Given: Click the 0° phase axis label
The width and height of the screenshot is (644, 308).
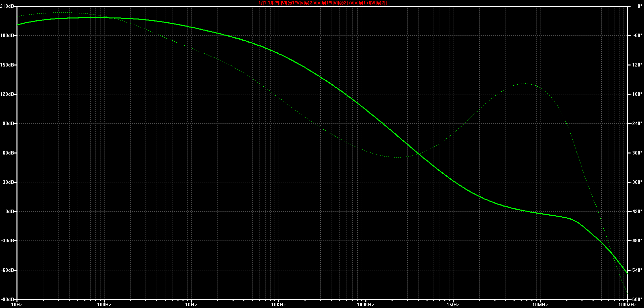Looking at the screenshot, I should pyautogui.click(x=640, y=6).
